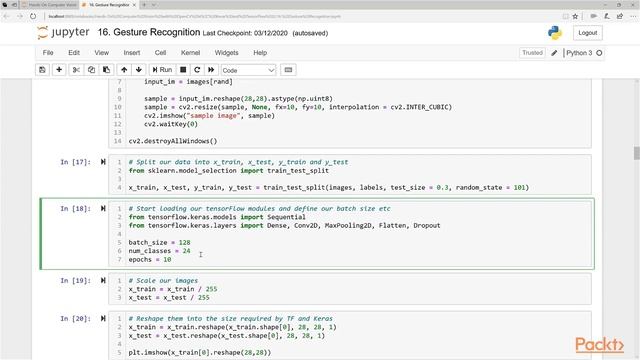Click the browser refresh icon

click(33, 16)
